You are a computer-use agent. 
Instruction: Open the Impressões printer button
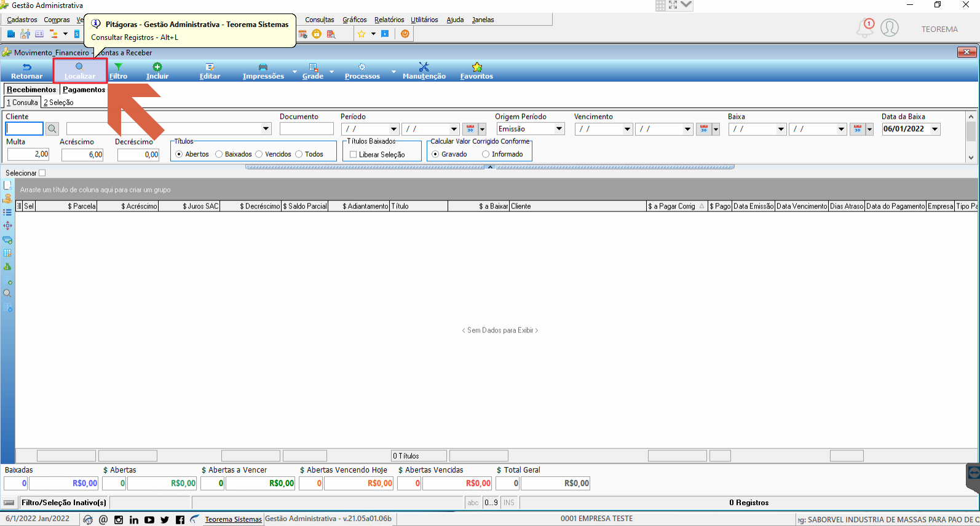pos(263,71)
